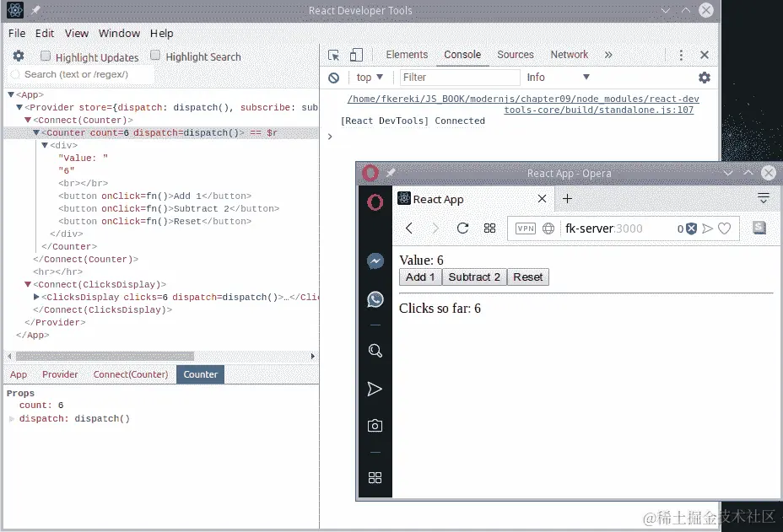The width and height of the screenshot is (783, 532).
Task: Focus the console Filter field
Action: coord(459,78)
